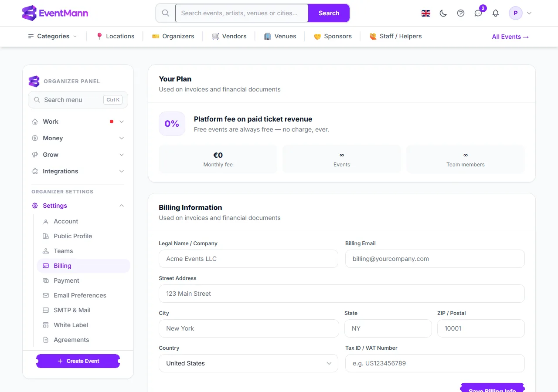Open the notifications bell
Screen dimensions: 558x392
click(496, 13)
